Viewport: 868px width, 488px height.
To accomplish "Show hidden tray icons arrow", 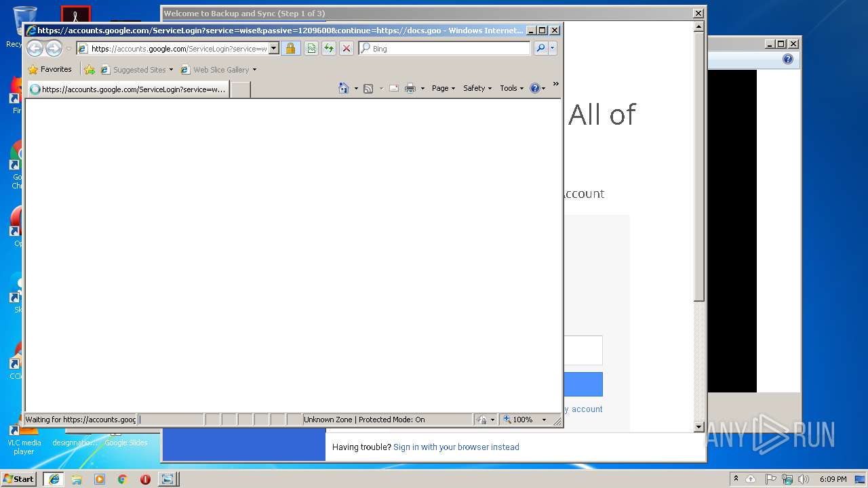I will click(x=736, y=479).
